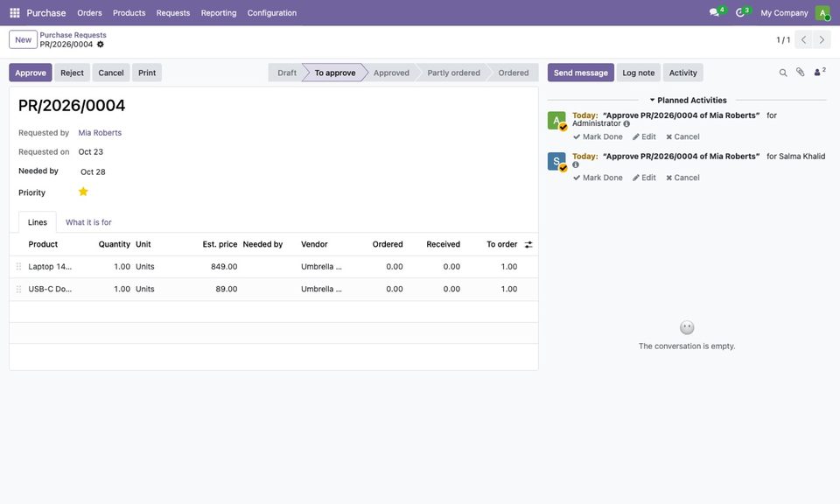
Task: Collapse the Planned Activities section
Action: pos(688,100)
